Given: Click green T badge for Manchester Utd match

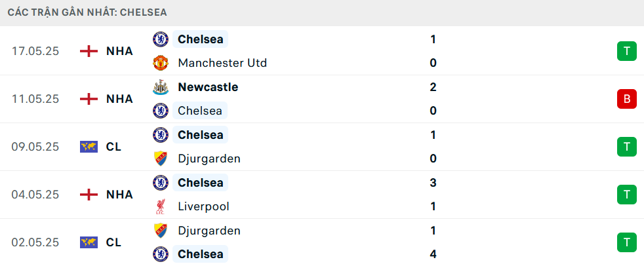Looking at the screenshot, I should point(626,51).
